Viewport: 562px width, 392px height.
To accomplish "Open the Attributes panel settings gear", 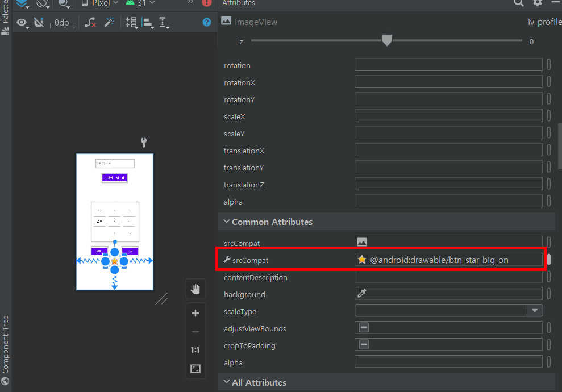I will tap(537, 3).
